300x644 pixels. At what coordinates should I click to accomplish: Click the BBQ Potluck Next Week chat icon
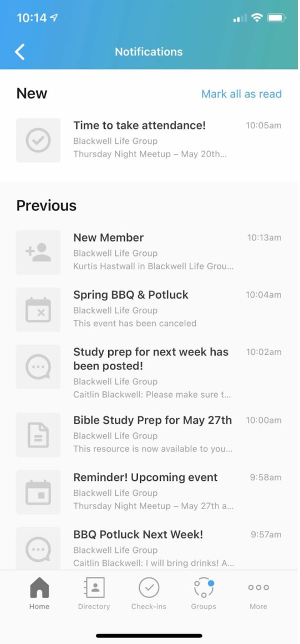pyautogui.click(x=38, y=549)
